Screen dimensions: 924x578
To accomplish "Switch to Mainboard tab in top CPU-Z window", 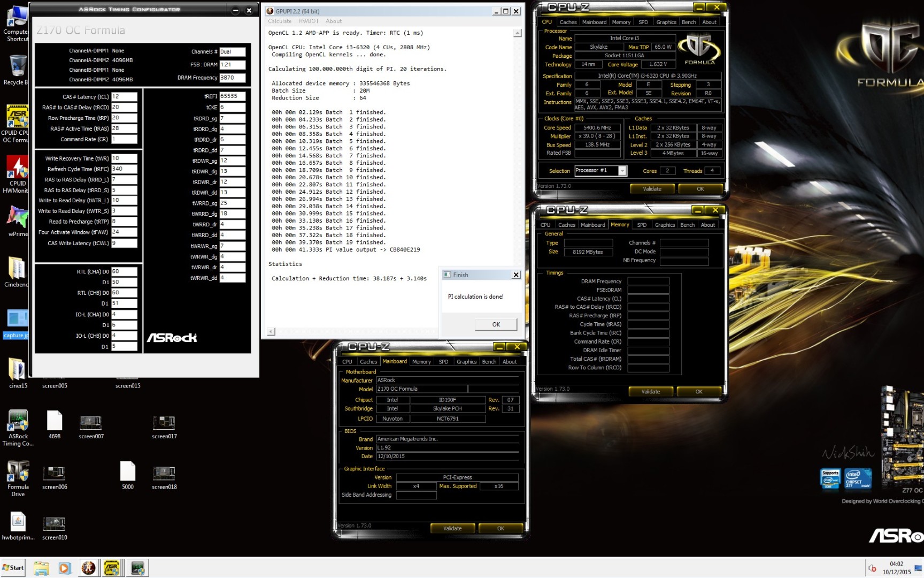I will [x=594, y=22].
